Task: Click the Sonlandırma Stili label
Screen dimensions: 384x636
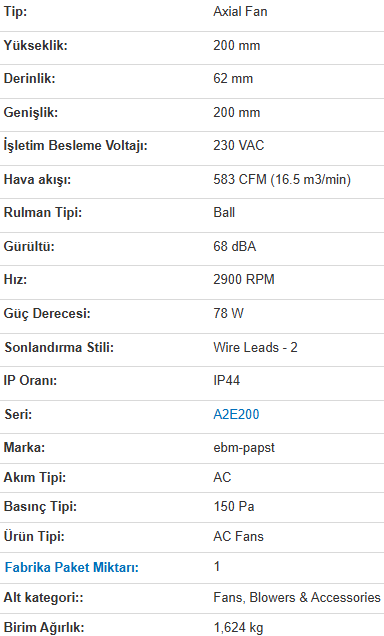Action: (59, 347)
